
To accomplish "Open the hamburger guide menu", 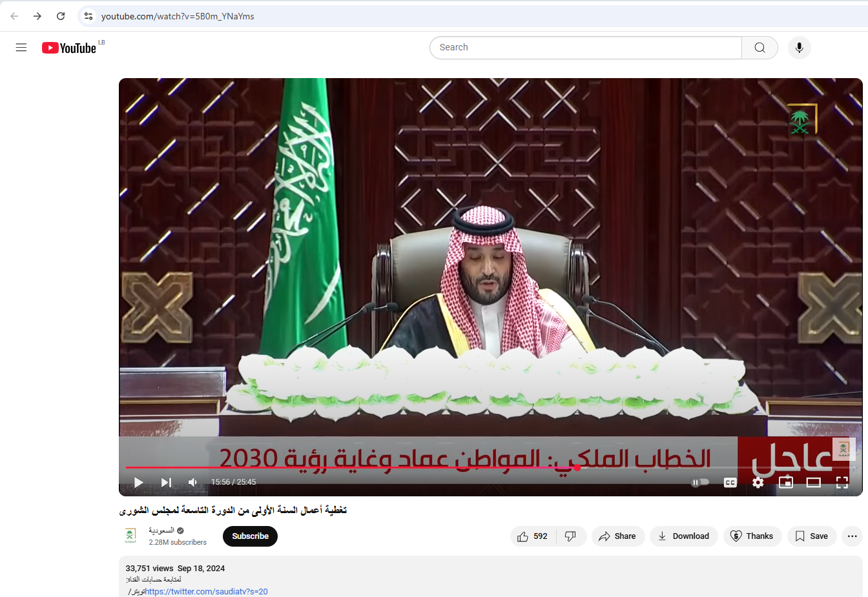I will [x=21, y=48].
